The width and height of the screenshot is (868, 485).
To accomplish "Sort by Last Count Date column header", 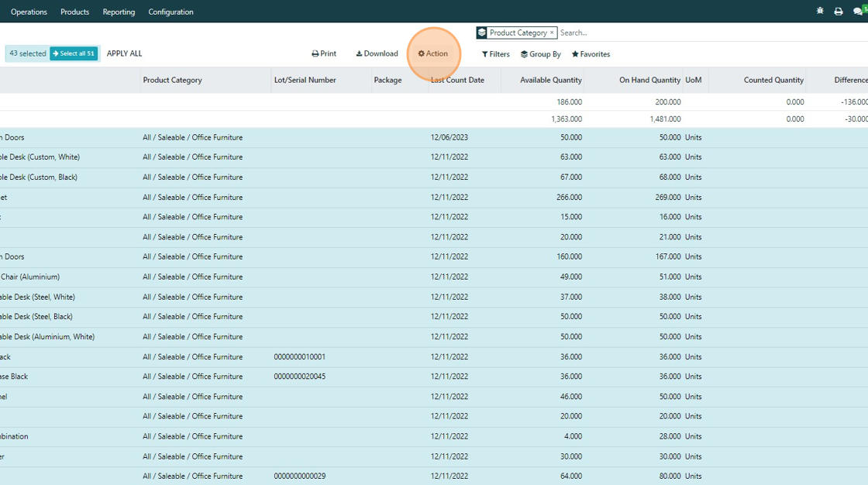I will click(x=458, y=80).
